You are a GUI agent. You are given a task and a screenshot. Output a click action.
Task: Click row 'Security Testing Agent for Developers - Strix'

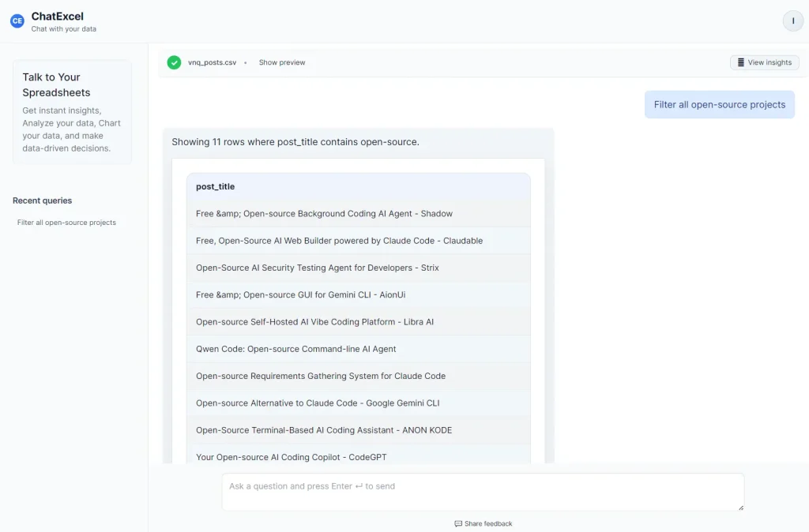[359, 268]
